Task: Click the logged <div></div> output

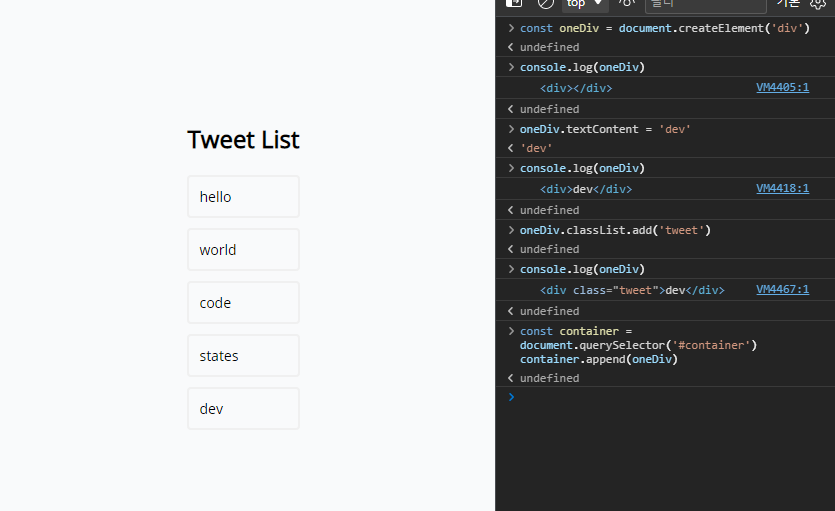Action: click(x=576, y=88)
